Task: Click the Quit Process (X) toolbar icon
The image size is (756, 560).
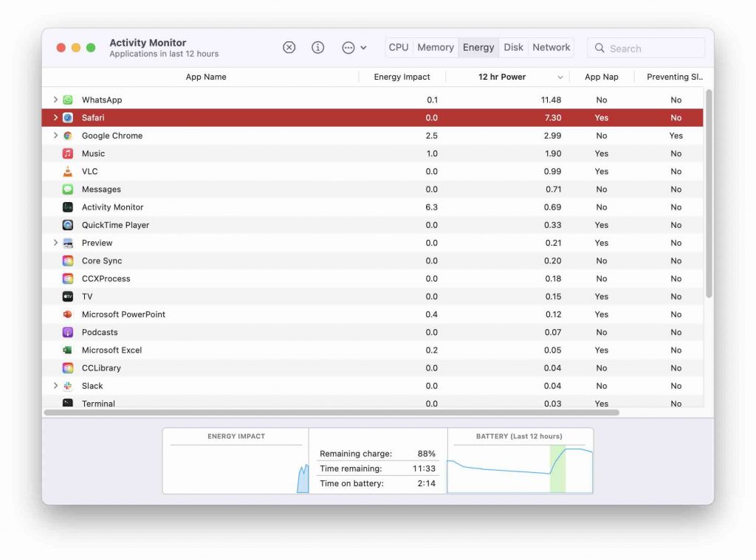Action: pyautogui.click(x=289, y=46)
